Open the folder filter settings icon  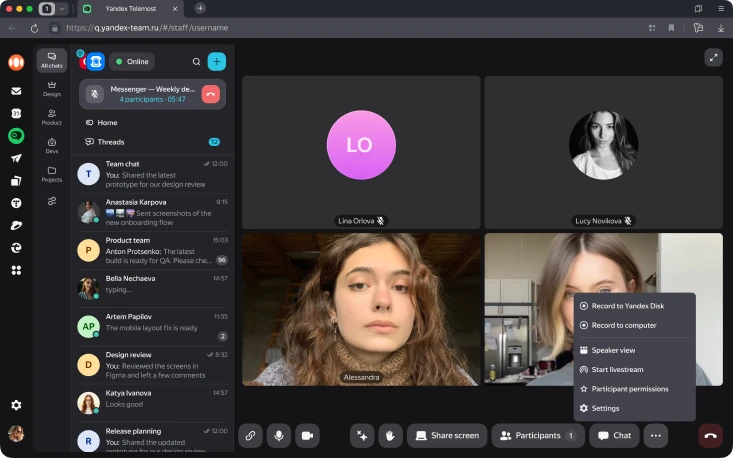click(x=51, y=201)
